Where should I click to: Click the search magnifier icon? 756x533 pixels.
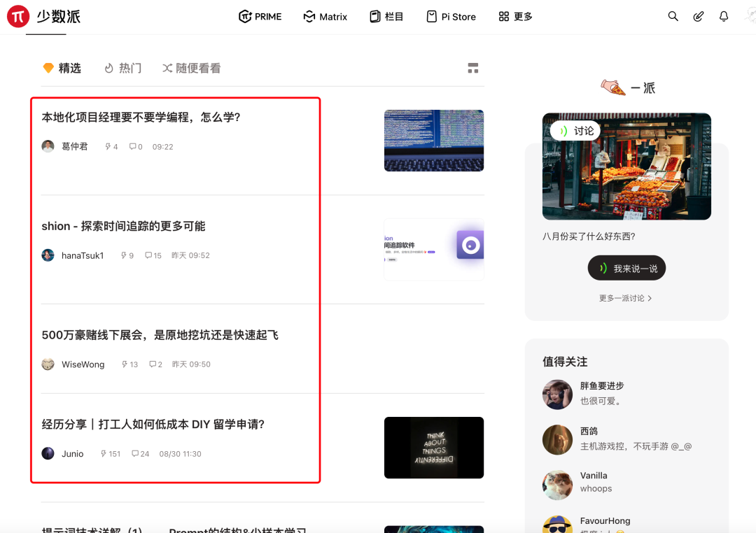673,16
